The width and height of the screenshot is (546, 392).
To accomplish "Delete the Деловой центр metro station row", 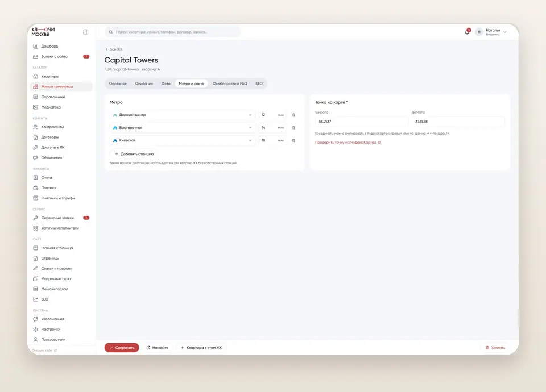I will [293, 115].
